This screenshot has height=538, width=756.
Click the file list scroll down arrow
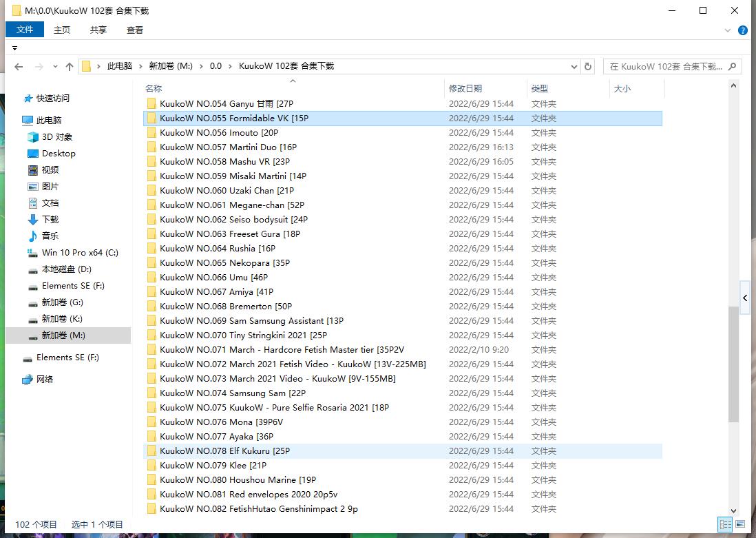733,511
